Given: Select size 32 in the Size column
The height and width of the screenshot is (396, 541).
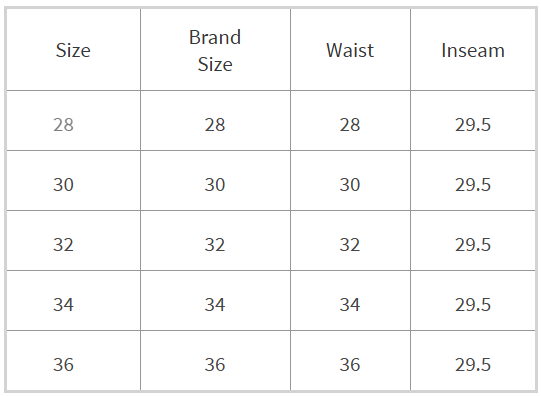Looking at the screenshot, I should click(63, 245).
